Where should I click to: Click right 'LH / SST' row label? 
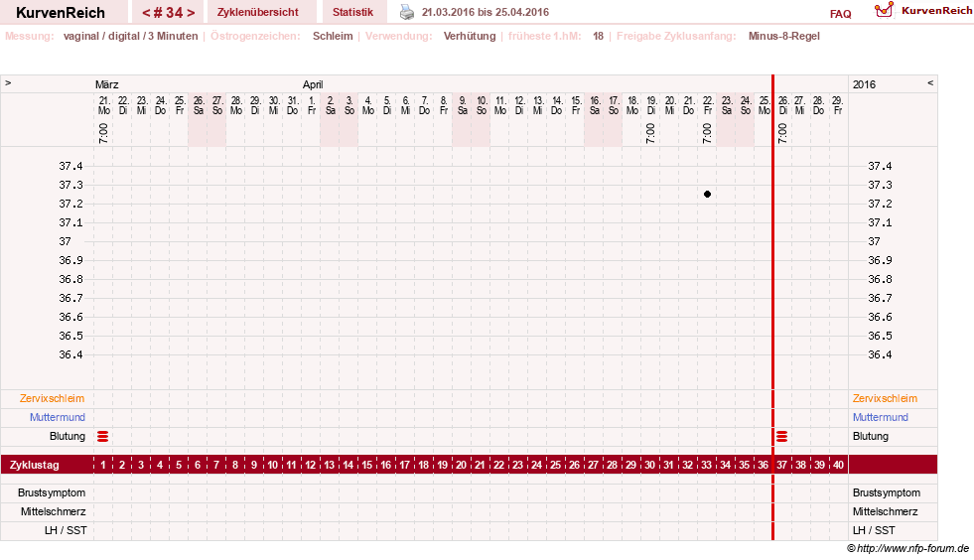pyautogui.click(x=874, y=530)
